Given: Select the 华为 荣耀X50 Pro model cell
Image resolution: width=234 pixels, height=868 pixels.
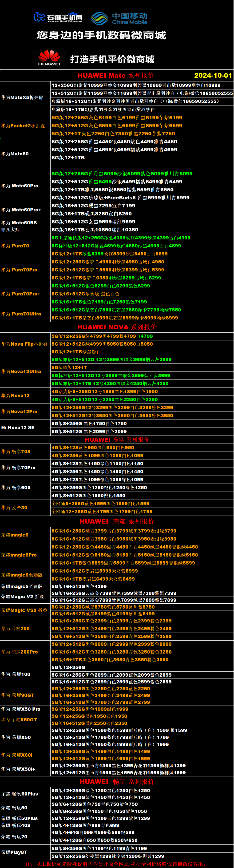Looking at the screenshot, I should coord(25,709).
